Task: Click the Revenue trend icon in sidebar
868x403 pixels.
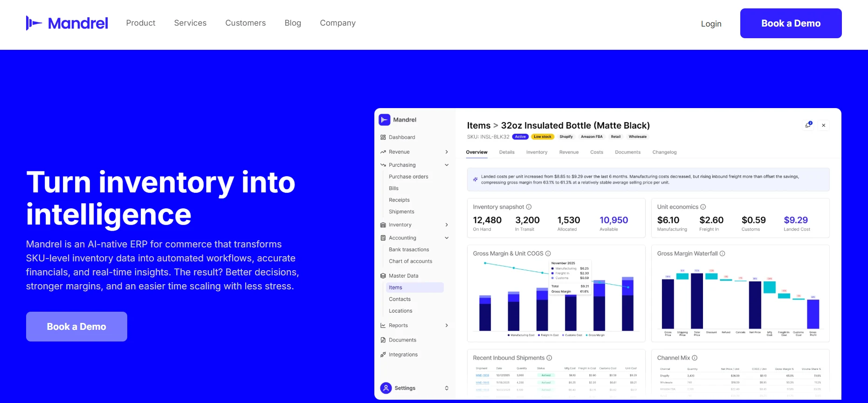Action: (x=383, y=152)
